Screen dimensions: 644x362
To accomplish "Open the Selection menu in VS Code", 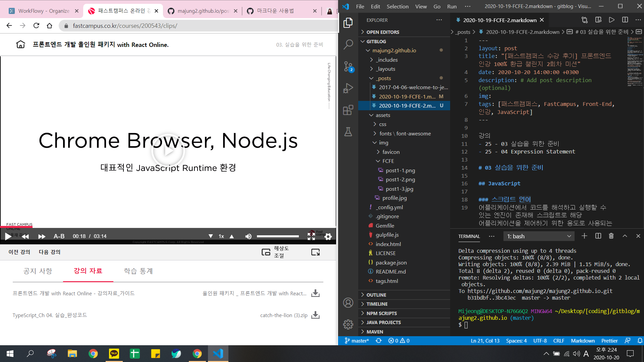I will coord(397,6).
